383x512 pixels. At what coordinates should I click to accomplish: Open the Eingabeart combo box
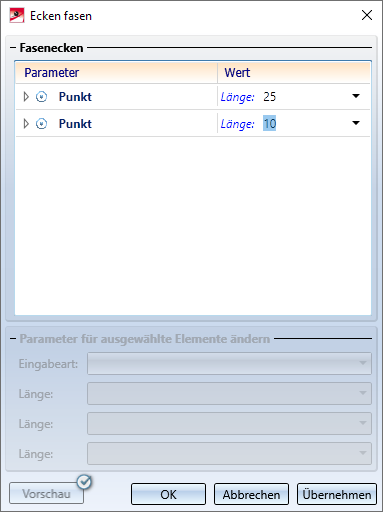click(x=229, y=363)
